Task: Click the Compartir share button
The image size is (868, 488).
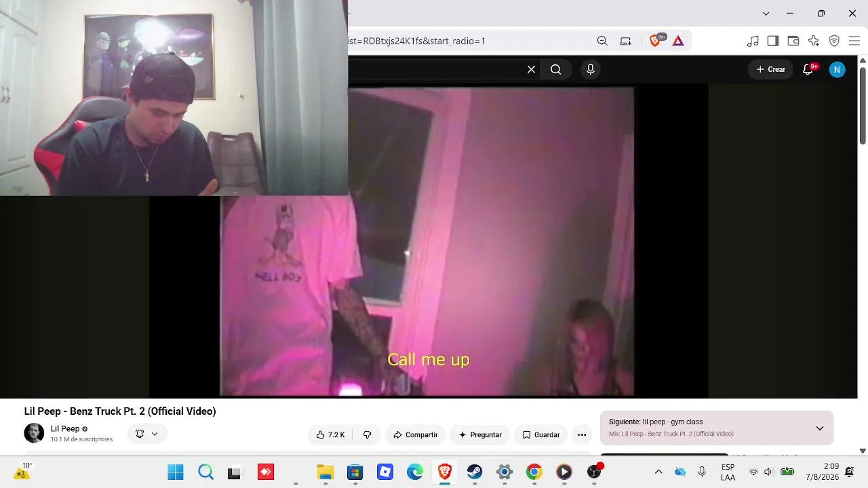Action: coord(415,434)
